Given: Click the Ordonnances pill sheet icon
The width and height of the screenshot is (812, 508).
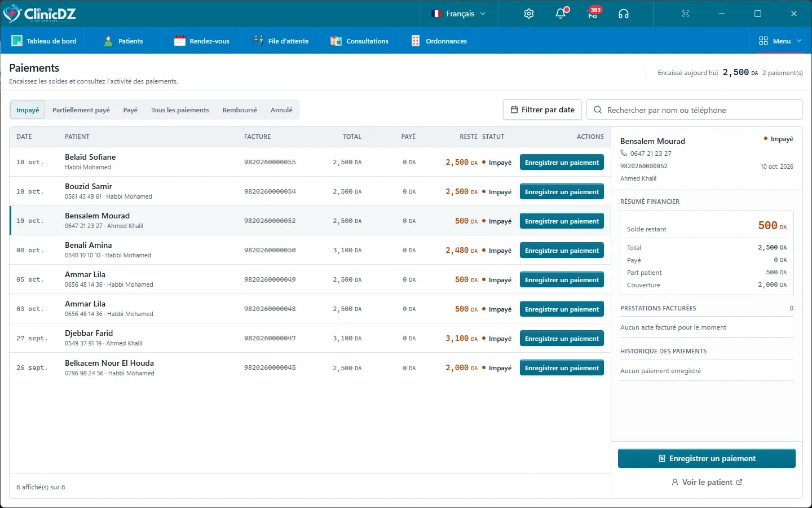Looking at the screenshot, I should (416, 41).
